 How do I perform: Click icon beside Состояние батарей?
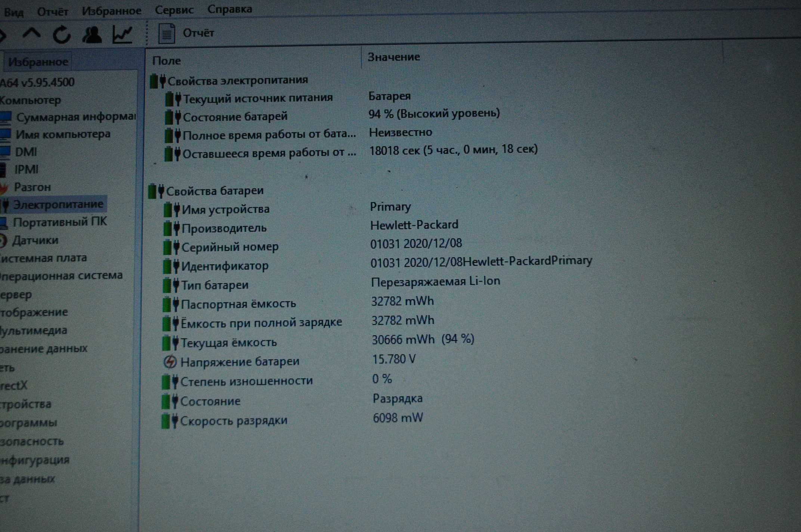click(x=173, y=117)
